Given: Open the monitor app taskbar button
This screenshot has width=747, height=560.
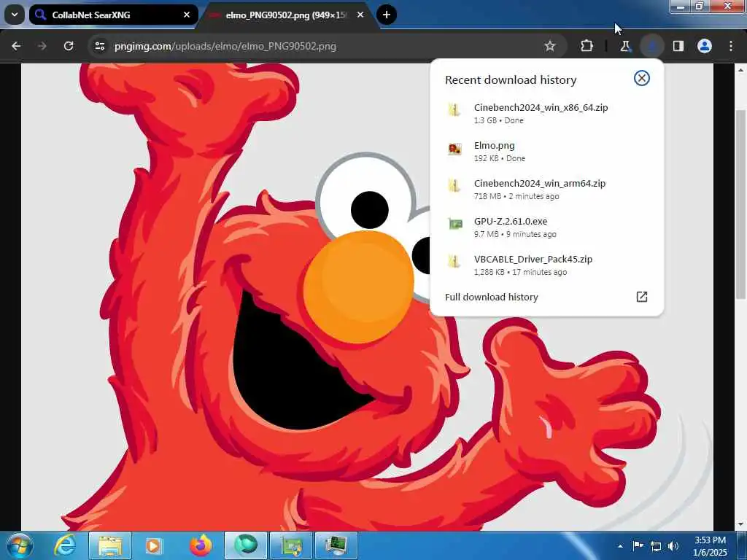Looking at the screenshot, I should [336, 545].
